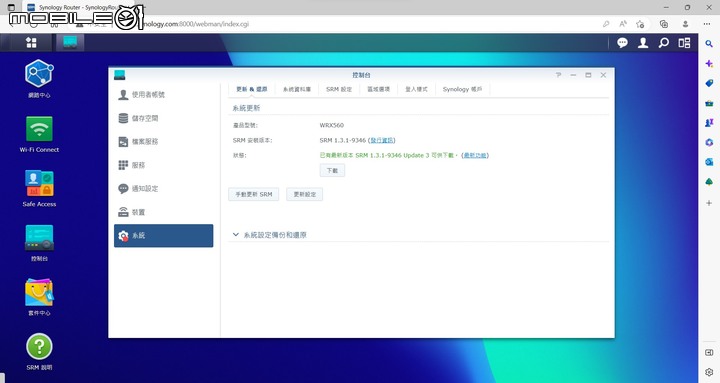
Task: Click the plus icon to customize sidebar
Action: coord(709,203)
